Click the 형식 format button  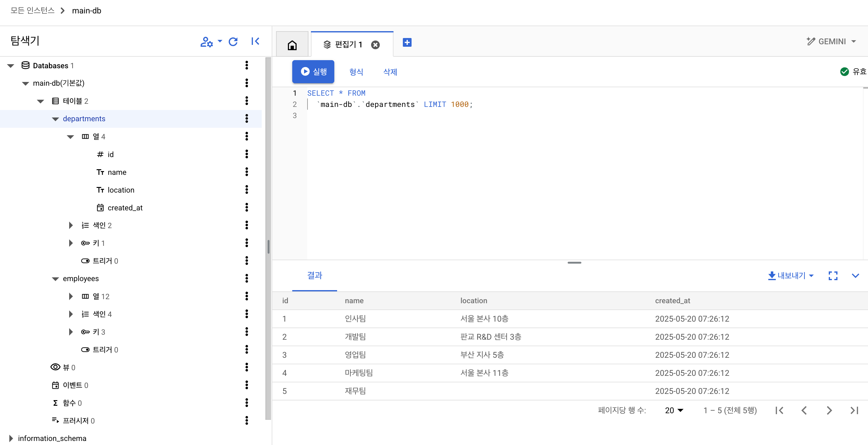356,72
